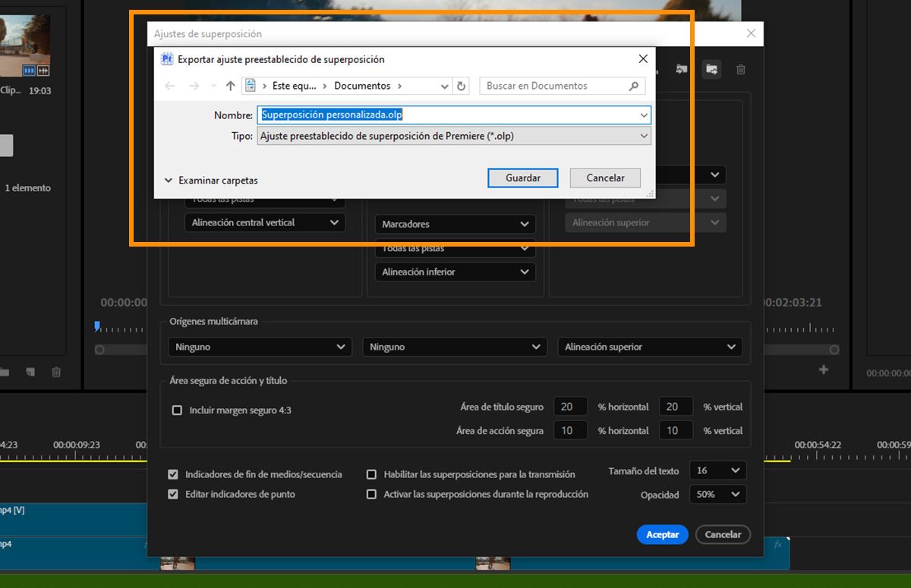Screen dimensions: 911x588
Task: Open address bar previous locations dropdown
Action: coord(446,86)
